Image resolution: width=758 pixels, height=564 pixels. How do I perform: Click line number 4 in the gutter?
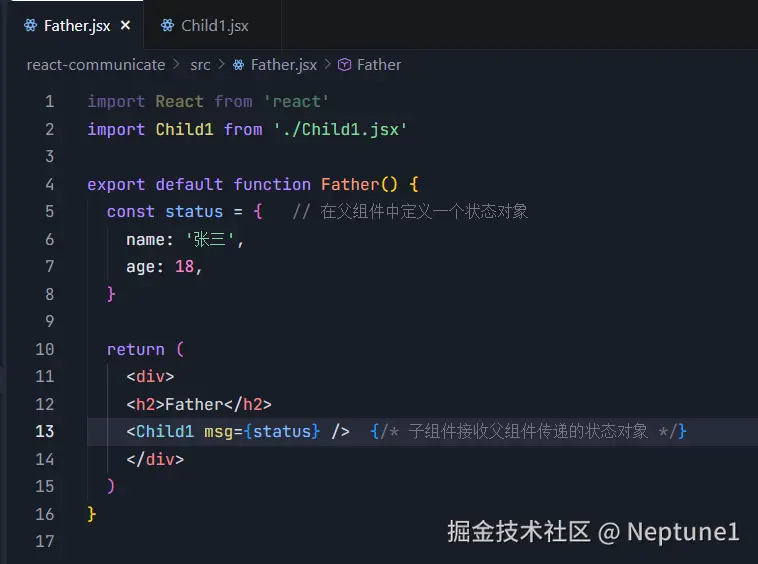point(49,184)
